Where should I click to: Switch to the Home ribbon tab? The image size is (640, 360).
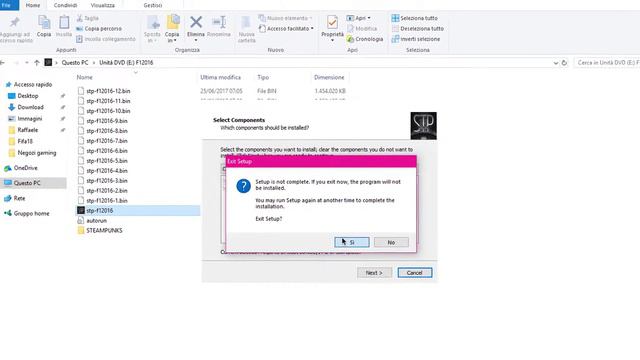coord(33,5)
